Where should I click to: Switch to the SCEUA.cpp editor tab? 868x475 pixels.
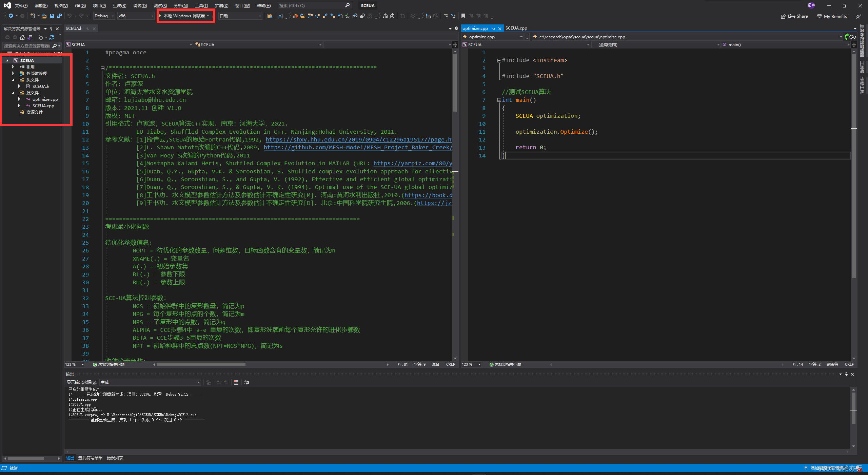click(x=516, y=28)
